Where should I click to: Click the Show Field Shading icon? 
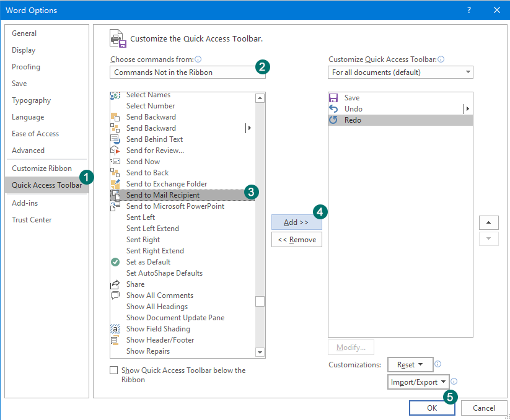tap(115, 329)
